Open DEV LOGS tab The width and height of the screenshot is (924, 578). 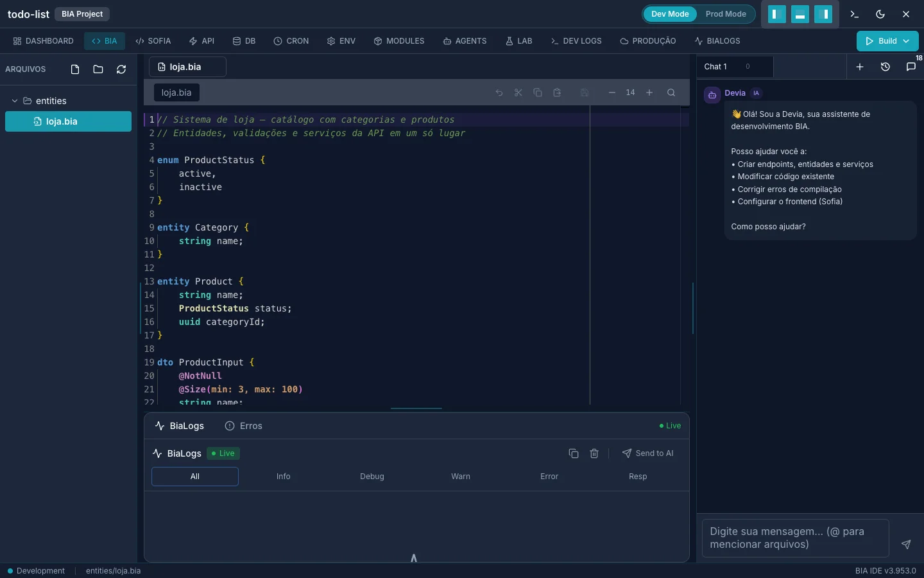pos(576,41)
